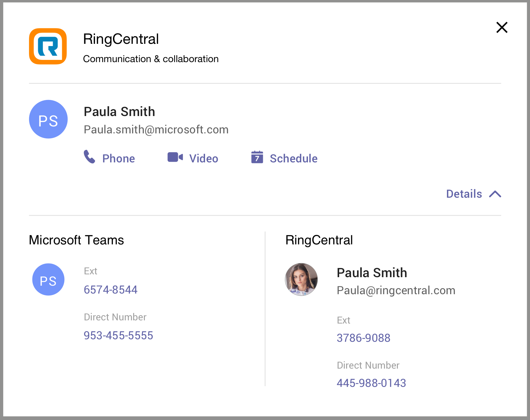Start a Video meeting
Screen dimensions: 530x420
coord(193,158)
